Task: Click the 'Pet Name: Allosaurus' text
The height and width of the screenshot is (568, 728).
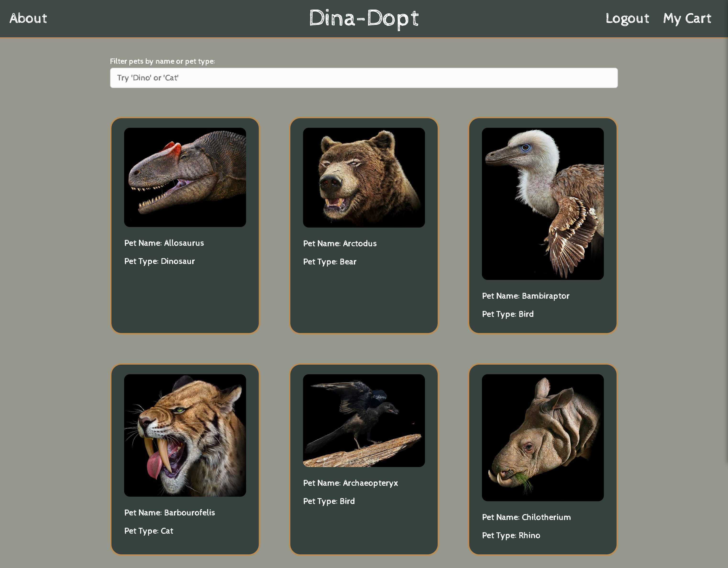Action: [164, 243]
